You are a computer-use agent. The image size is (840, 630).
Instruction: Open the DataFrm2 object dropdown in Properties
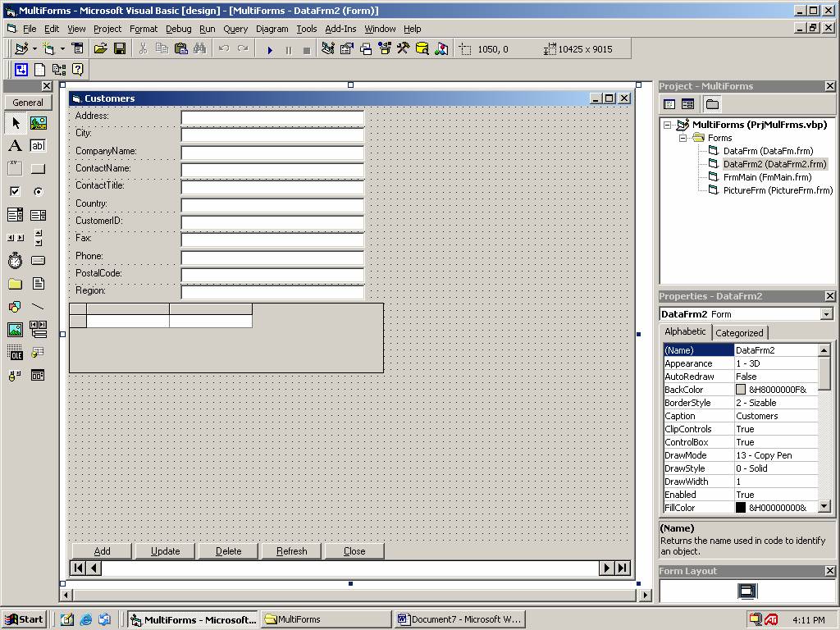[826, 314]
